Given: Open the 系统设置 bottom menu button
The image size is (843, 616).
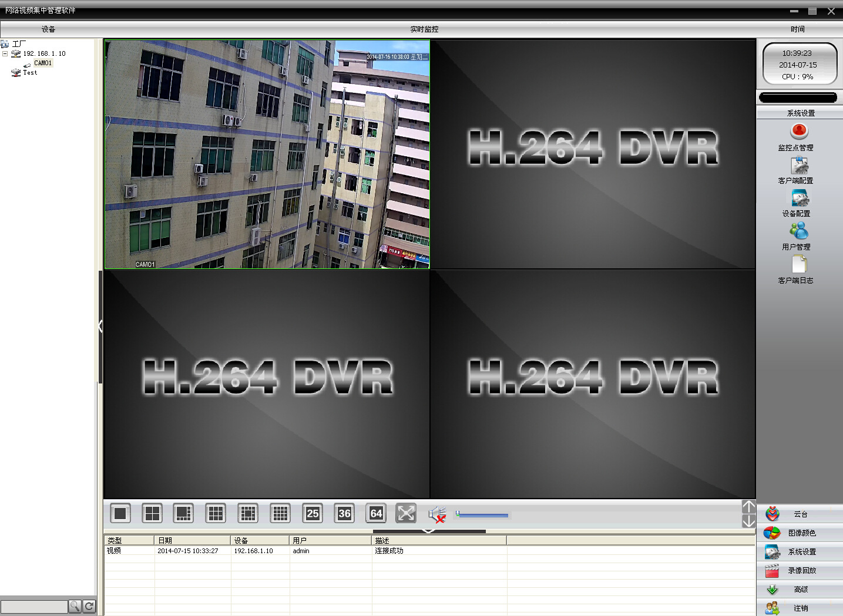Looking at the screenshot, I should [800, 552].
